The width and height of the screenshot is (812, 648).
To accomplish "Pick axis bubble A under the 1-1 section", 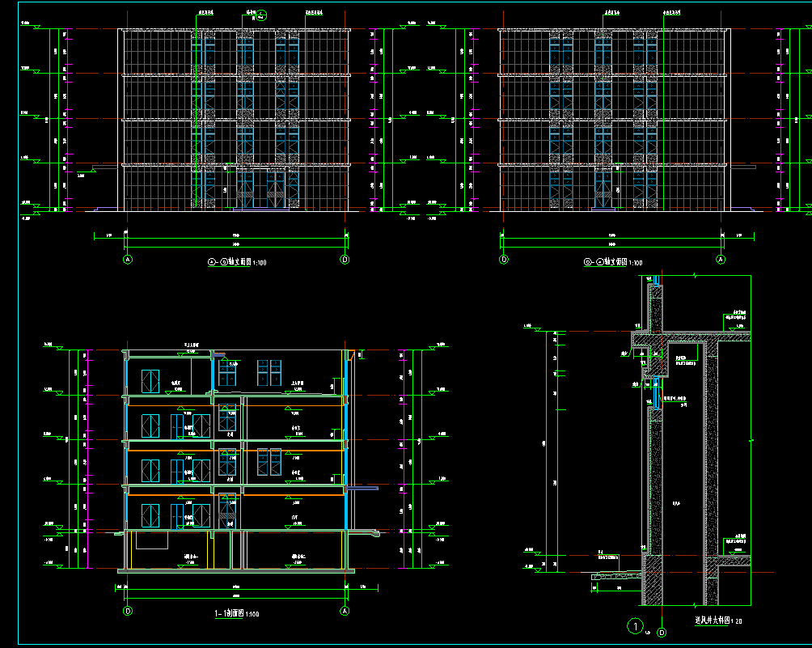I will pyautogui.click(x=345, y=611).
